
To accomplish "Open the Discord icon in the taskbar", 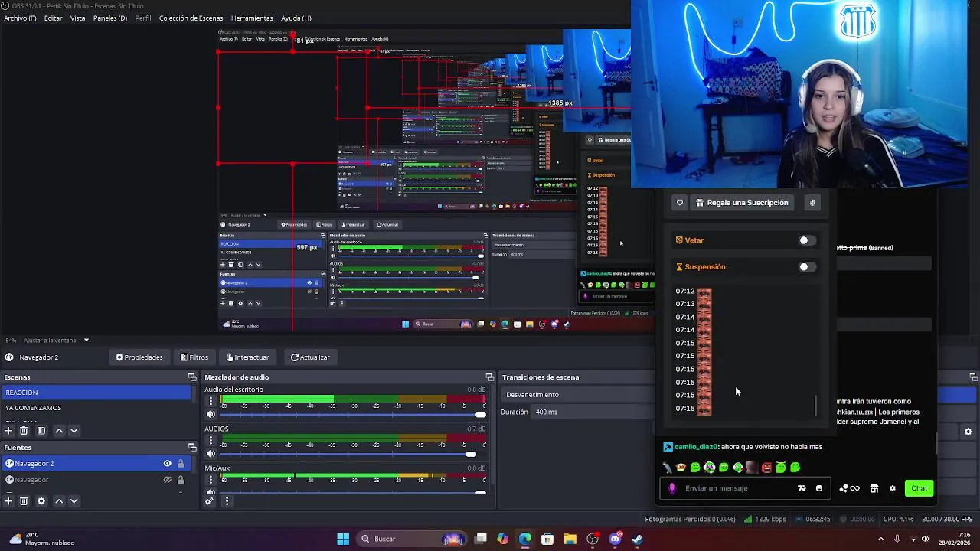I will (x=615, y=539).
